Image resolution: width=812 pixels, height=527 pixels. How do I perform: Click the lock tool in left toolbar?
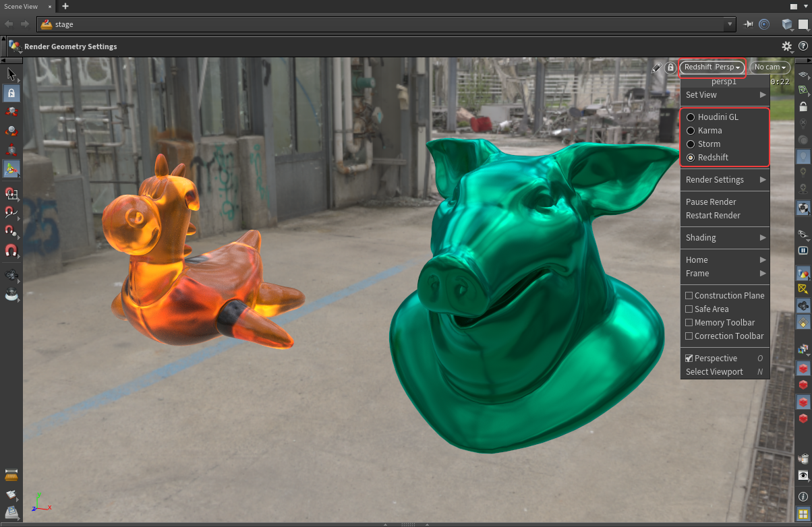[x=11, y=93]
